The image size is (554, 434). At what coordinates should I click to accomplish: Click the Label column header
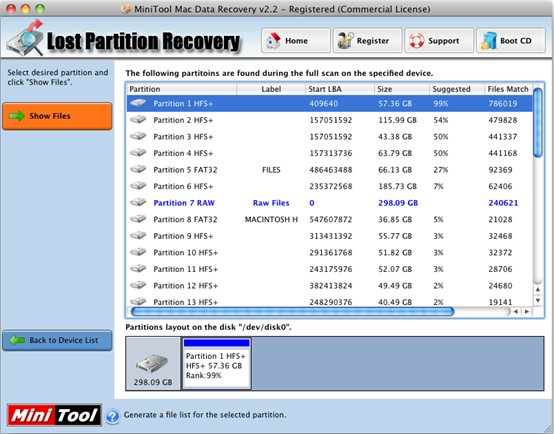click(271, 89)
